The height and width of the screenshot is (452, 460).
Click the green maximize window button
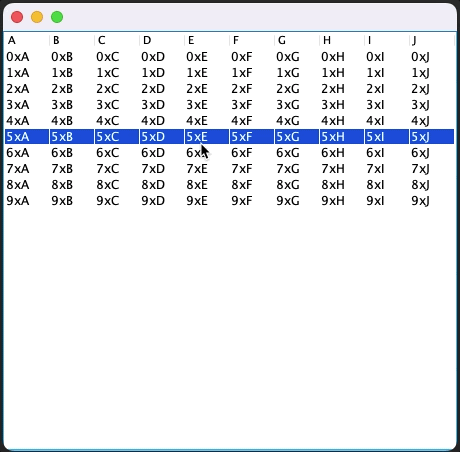[57, 17]
